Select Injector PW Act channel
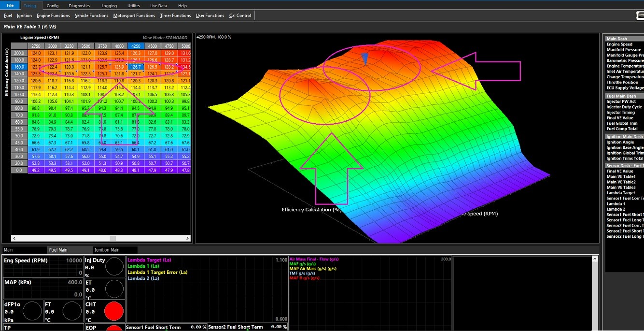This screenshot has height=331, width=644. tap(621, 101)
